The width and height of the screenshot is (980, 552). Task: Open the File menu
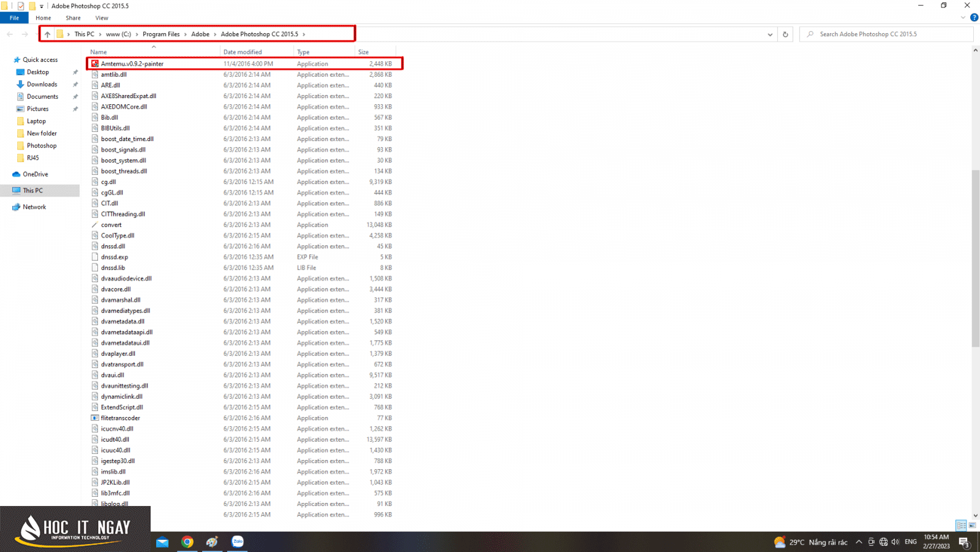point(14,18)
